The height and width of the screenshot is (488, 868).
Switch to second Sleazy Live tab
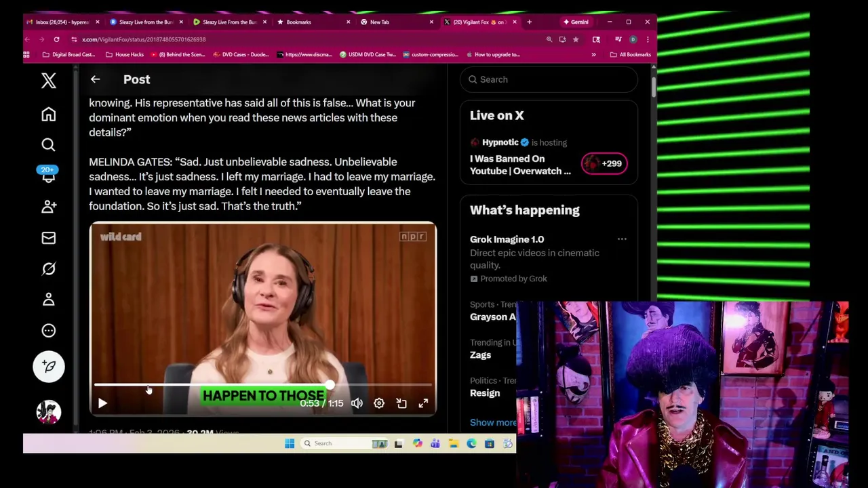[230, 22]
